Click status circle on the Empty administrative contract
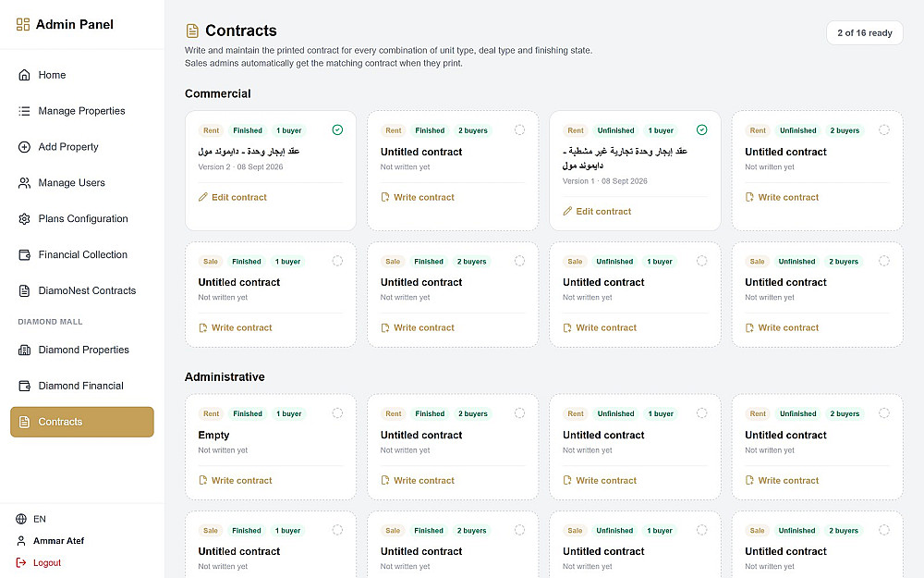 [337, 412]
